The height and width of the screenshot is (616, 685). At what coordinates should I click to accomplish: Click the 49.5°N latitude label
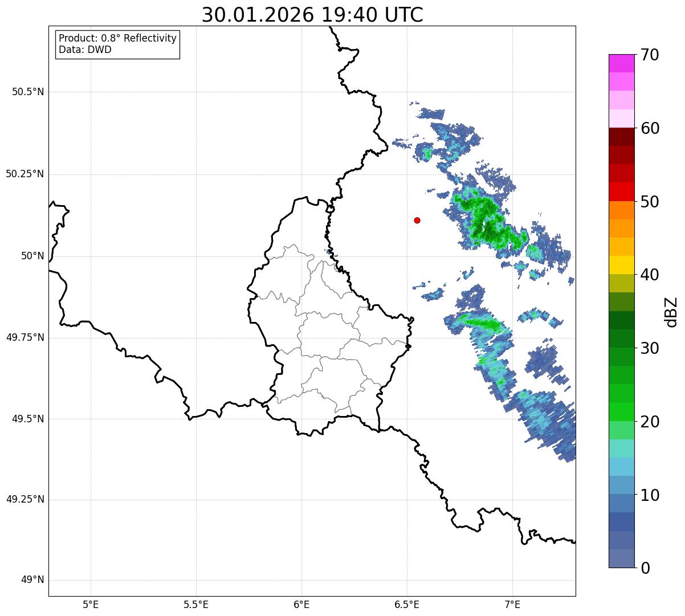28,419
